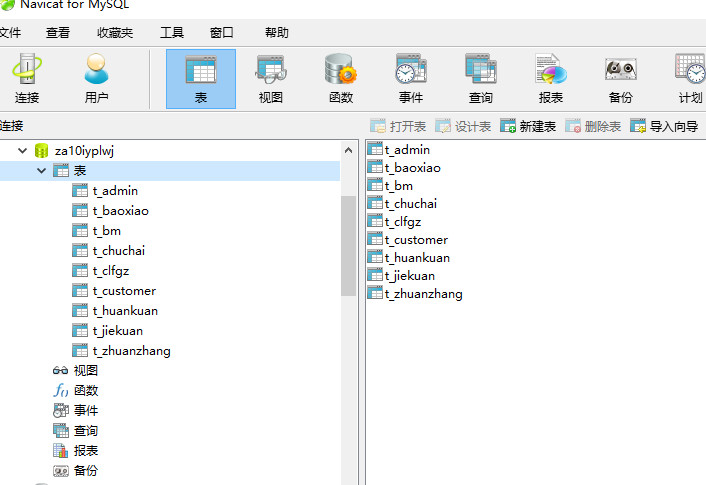Image resolution: width=706 pixels, height=485 pixels.
Task: Click the backup tape icon next to 备份 in tree
Action: pos(60,471)
